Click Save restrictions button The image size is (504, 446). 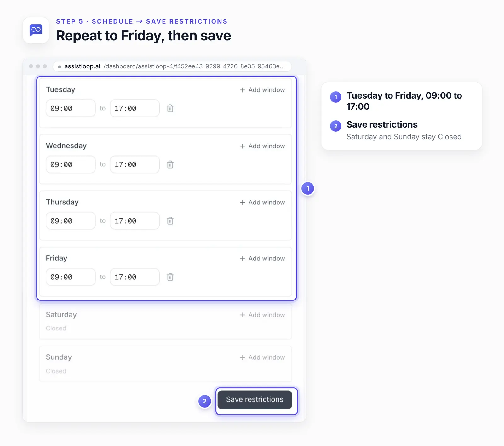coord(255,400)
